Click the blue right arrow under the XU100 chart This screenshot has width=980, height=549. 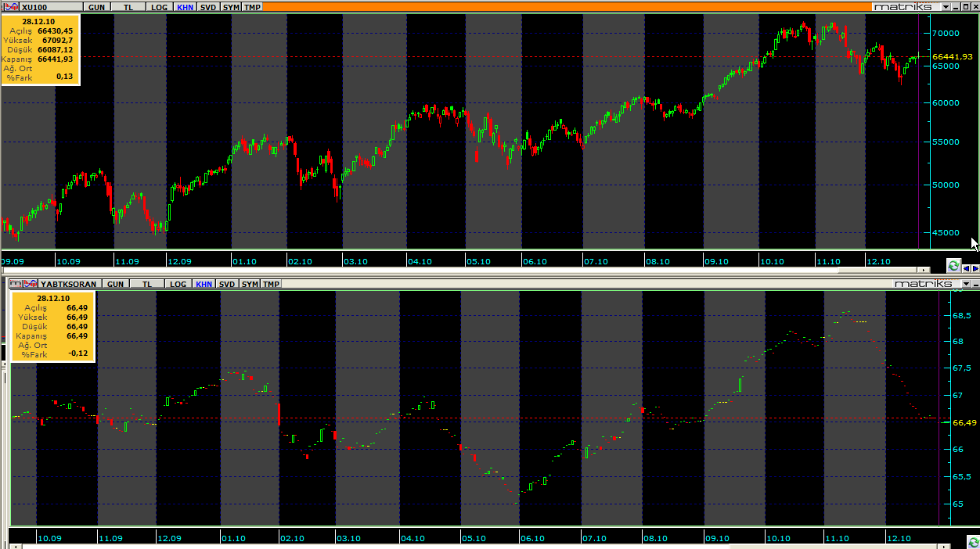pos(974,268)
